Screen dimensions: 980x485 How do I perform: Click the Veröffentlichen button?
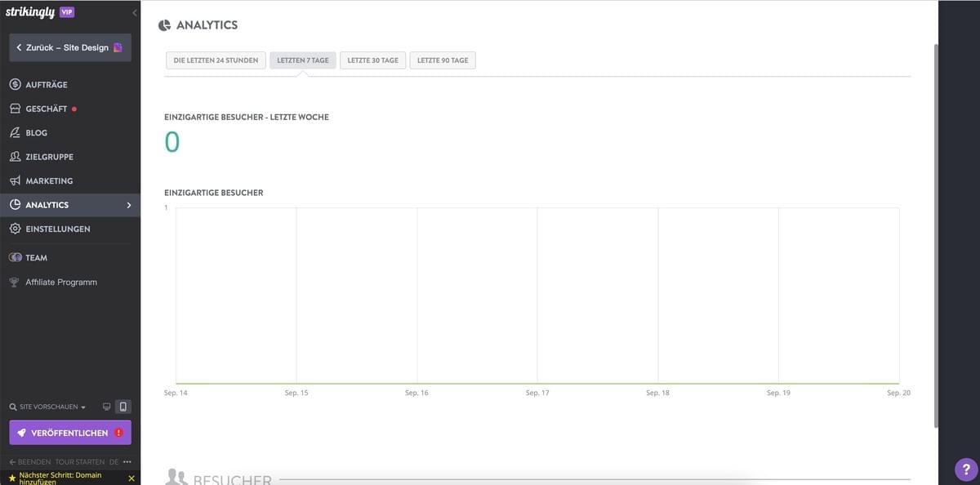click(69, 434)
